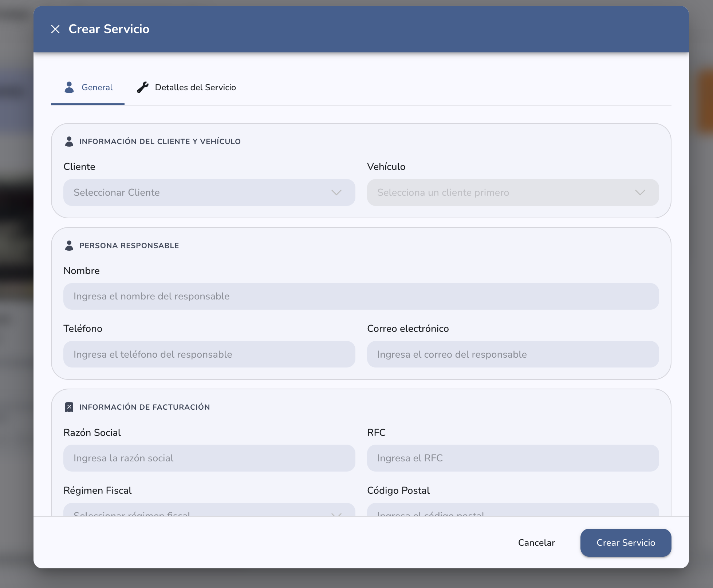
Task: Click the Persona Responsable heading
Action: (x=129, y=246)
